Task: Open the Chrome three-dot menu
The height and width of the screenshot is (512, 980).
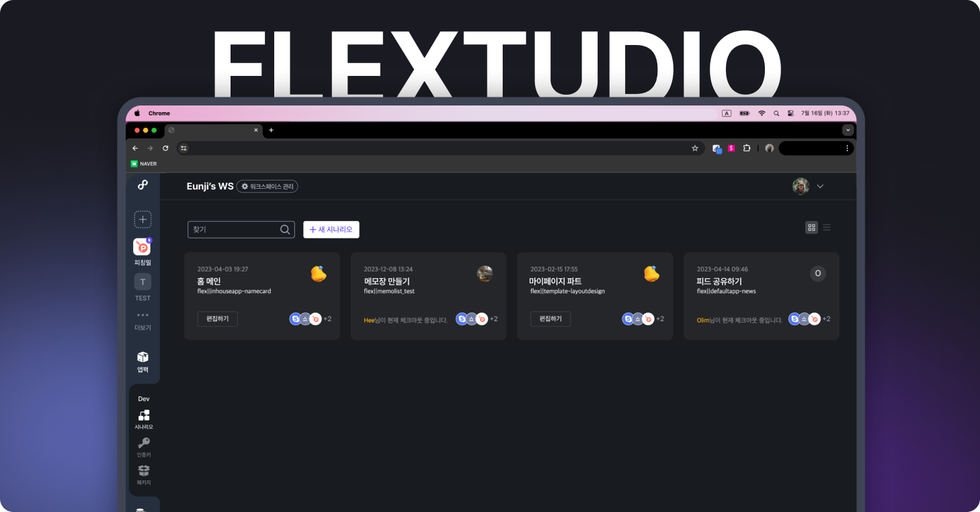Action: pos(847,148)
